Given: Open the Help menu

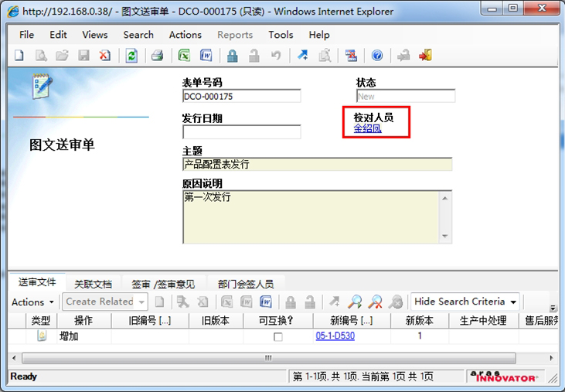Looking at the screenshot, I should (x=319, y=35).
